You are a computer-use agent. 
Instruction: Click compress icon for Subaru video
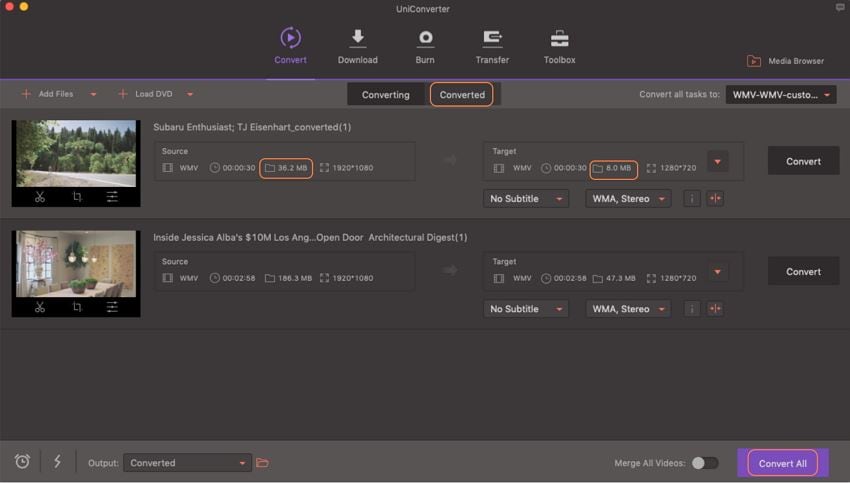click(x=716, y=199)
